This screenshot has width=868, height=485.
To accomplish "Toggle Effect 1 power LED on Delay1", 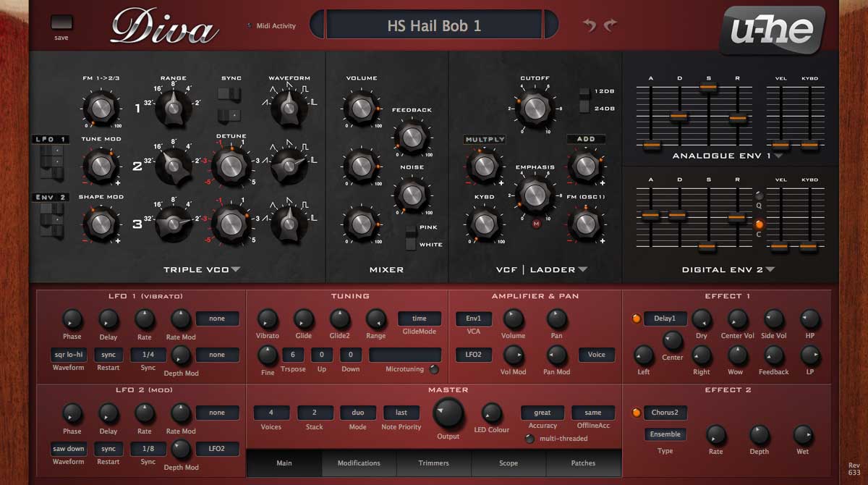I will coord(637,319).
